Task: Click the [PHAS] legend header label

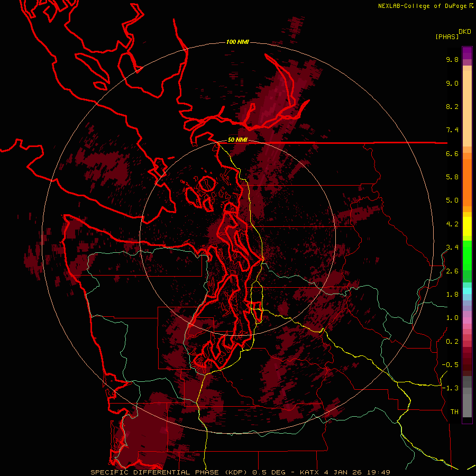Action: coord(447,37)
